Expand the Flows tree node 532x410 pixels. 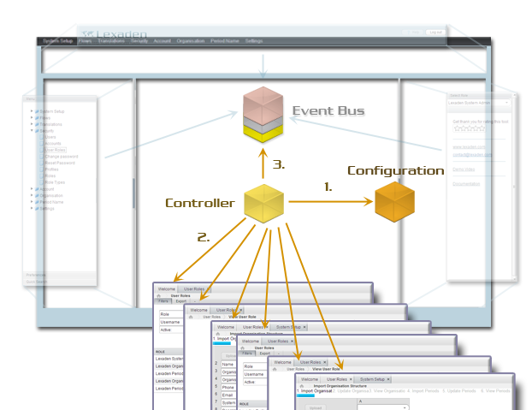(x=32, y=117)
